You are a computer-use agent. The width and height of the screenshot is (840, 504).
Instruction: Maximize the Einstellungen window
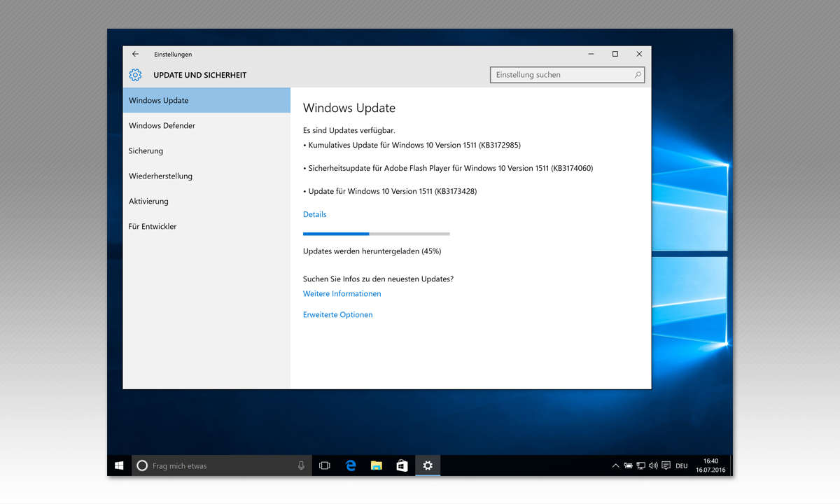coord(615,54)
